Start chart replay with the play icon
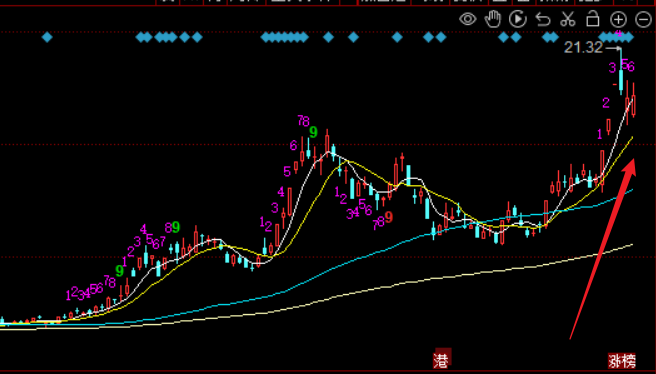 pyautogui.click(x=518, y=19)
